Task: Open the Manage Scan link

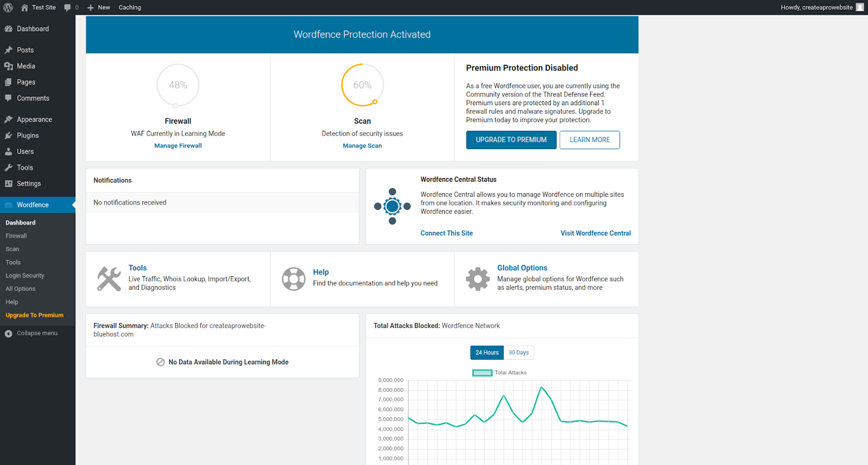Action: pyautogui.click(x=362, y=145)
